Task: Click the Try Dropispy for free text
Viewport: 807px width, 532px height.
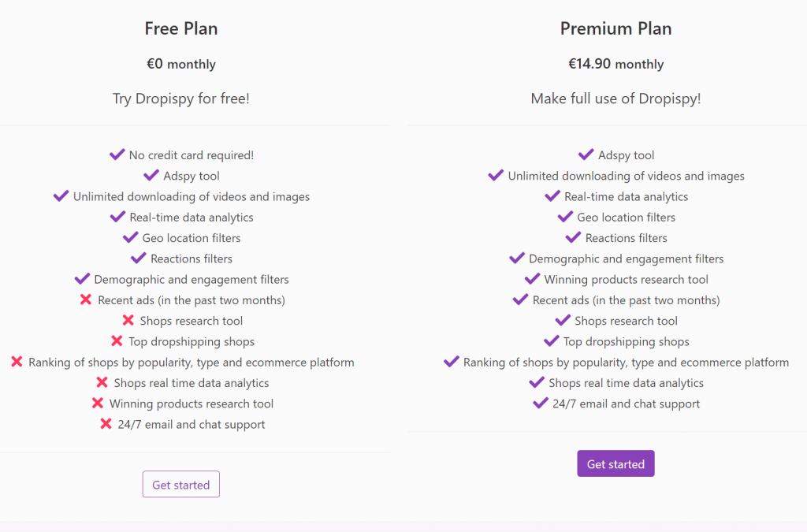Action: pyautogui.click(x=181, y=99)
